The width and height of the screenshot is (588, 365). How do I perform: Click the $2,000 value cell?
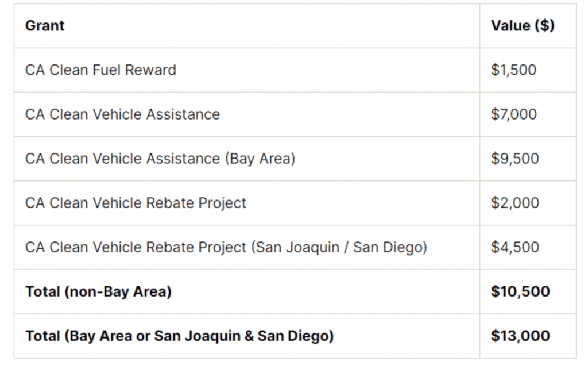click(514, 203)
